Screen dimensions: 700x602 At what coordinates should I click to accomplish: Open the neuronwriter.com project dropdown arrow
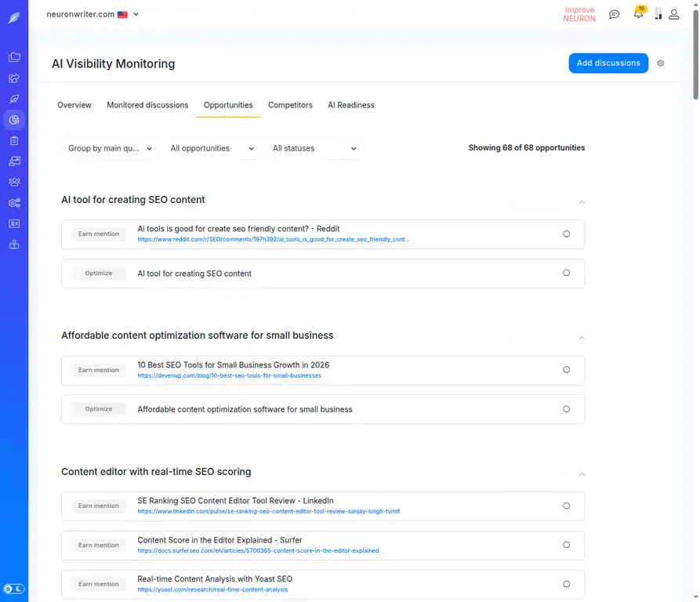(136, 14)
